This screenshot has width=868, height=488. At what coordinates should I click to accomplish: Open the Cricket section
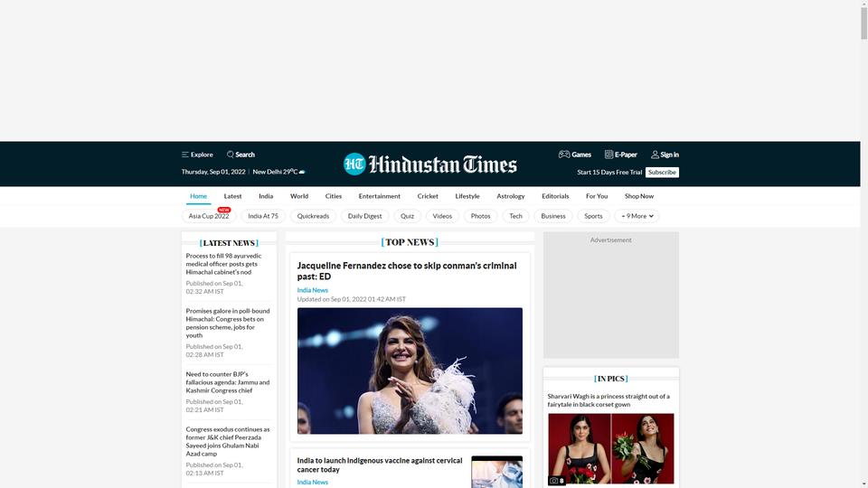[x=428, y=196]
